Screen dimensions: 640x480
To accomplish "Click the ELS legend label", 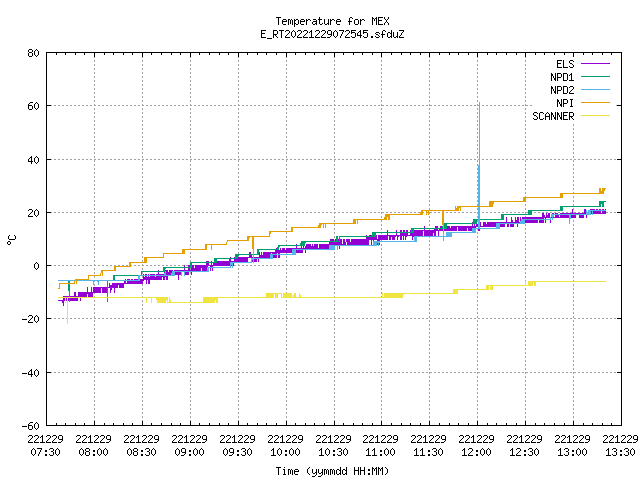I will (565, 64).
